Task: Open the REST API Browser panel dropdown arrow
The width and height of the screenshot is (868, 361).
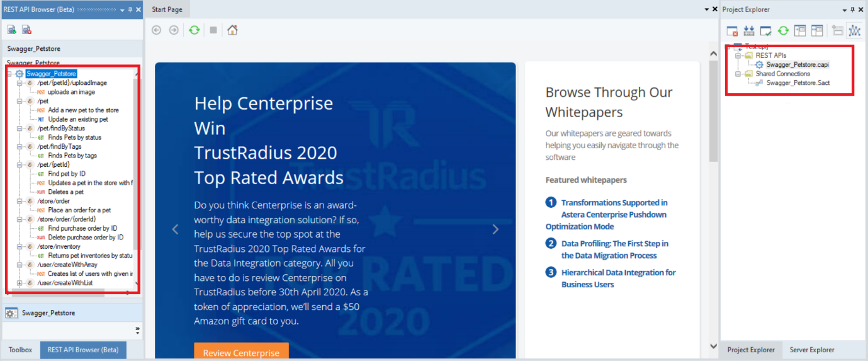Action: [x=123, y=9]
